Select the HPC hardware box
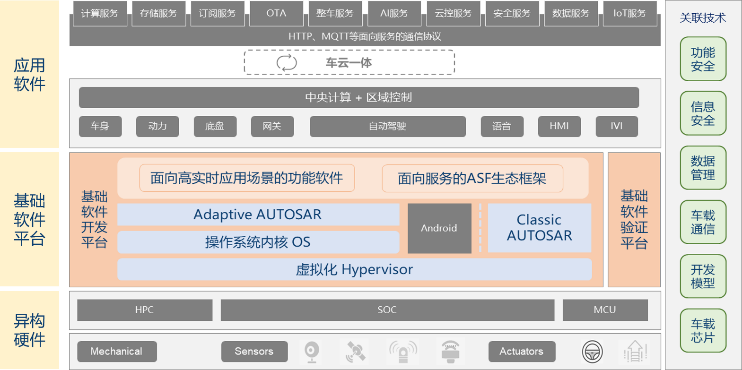Screen dimensions: 742x370 coord(144,310)
